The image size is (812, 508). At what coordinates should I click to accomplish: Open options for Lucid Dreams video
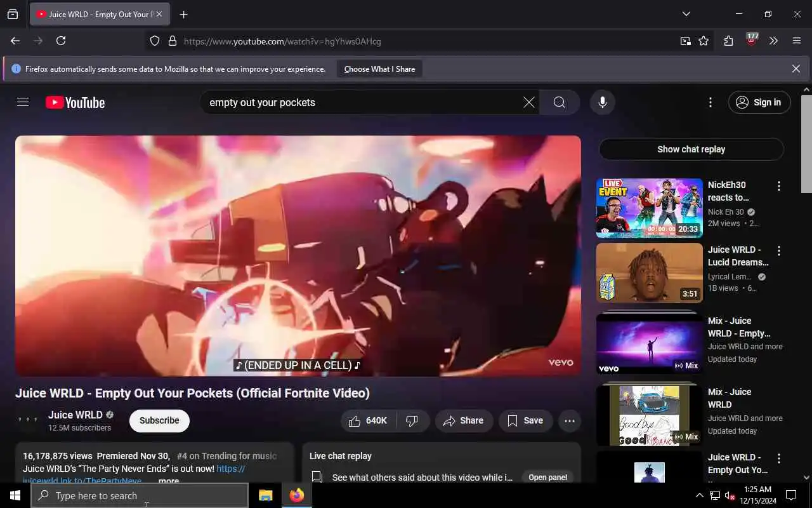tap(779, 251)
